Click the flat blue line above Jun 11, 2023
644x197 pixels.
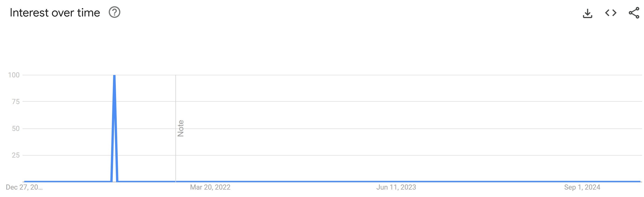(396, 181)
